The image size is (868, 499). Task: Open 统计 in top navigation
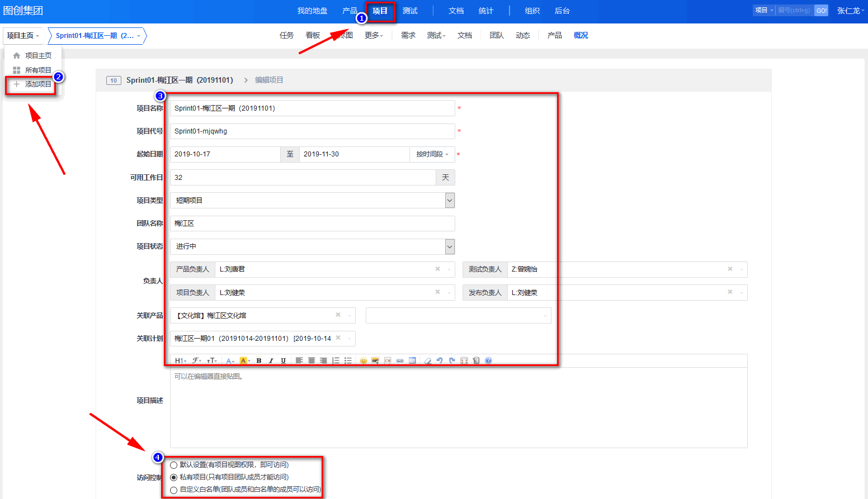tap(486, 11)
